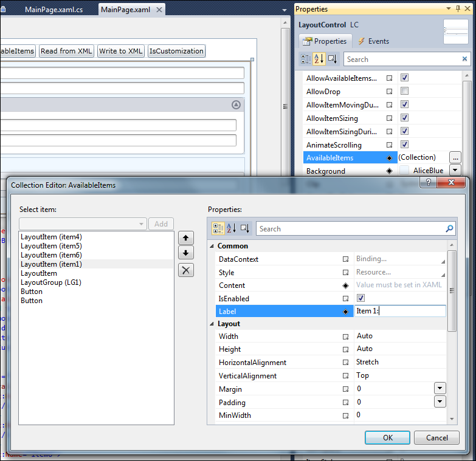Click the AllowDrop property marker square

[x=389, y=91]
